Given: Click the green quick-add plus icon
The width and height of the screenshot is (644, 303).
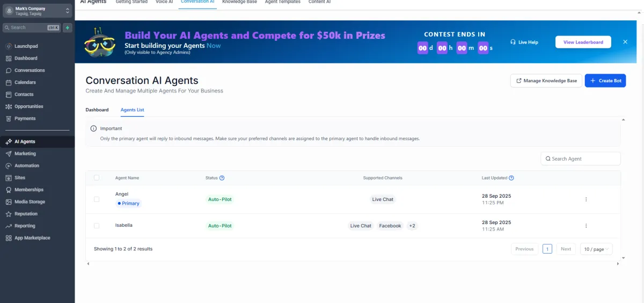Looking at the screenshot, I should [x=68, y=27].
